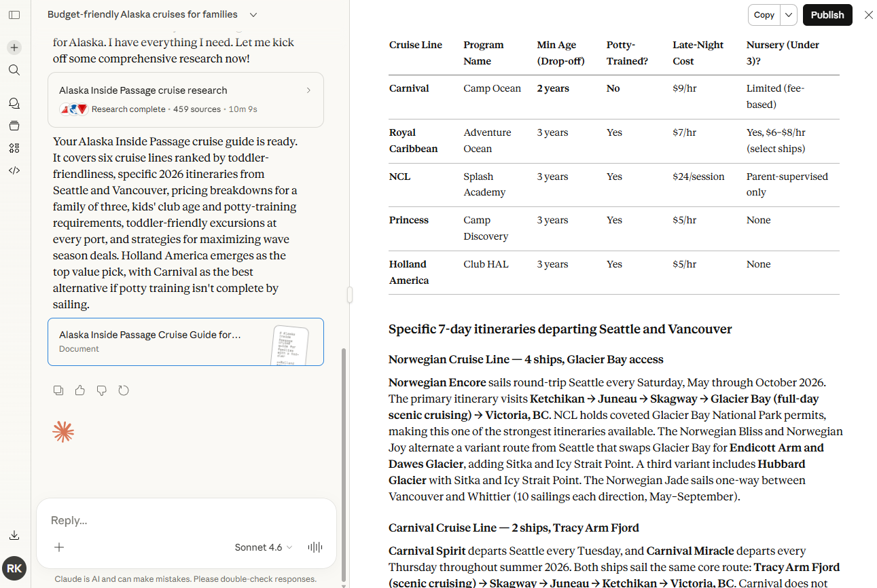
Task: Copy the assistant response message
Action: [58, 390]
